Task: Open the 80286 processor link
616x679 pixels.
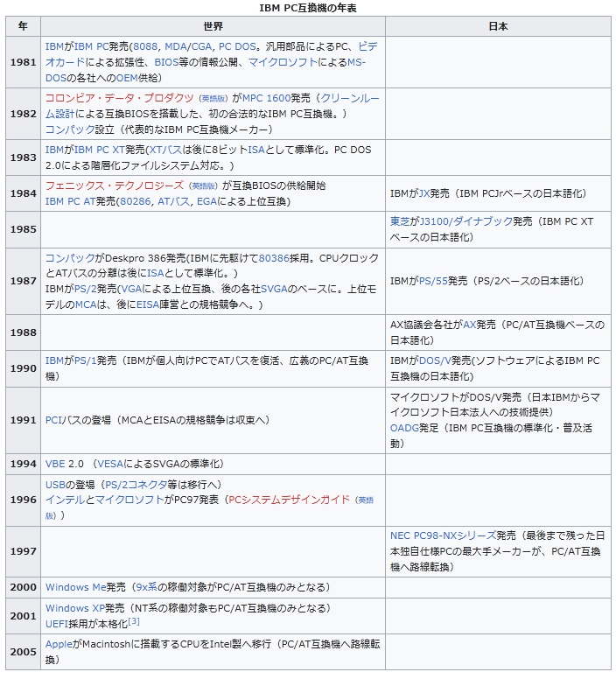Action: click(x=135, y=201)
